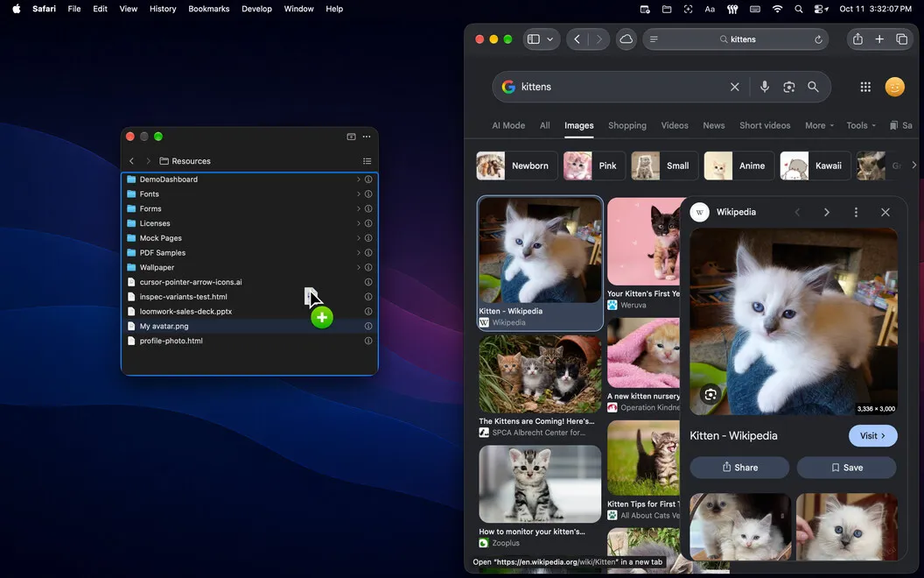Screen dimensions: 924x578
Task: Show tab overview icon in Safari
Action: (x=901, y=39)
